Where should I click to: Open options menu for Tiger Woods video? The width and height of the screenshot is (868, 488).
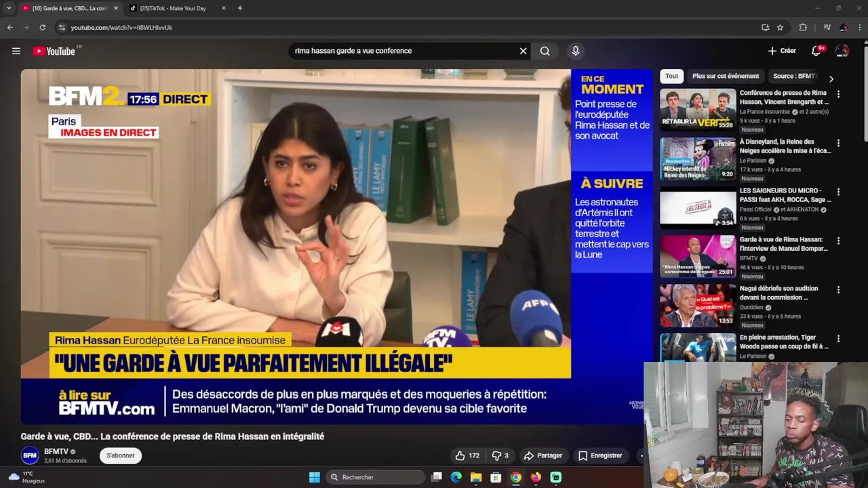click(x=838, y=338)
